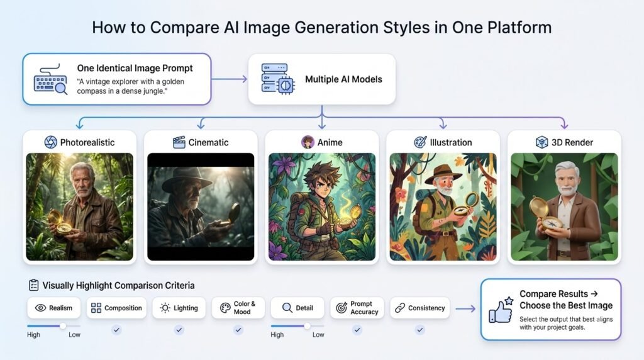Click the 3D Render style heading

tap(572, 143)
